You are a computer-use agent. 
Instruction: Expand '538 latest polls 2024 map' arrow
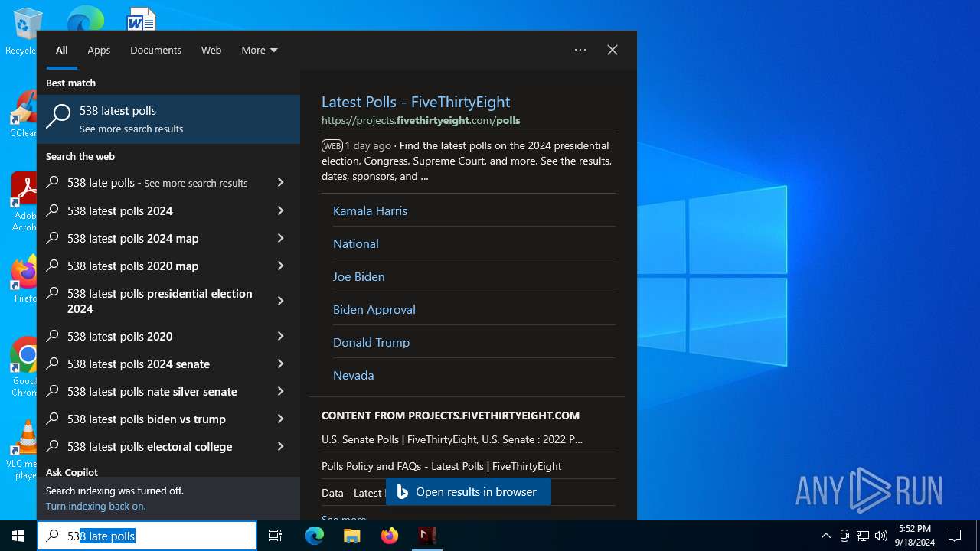280,238
